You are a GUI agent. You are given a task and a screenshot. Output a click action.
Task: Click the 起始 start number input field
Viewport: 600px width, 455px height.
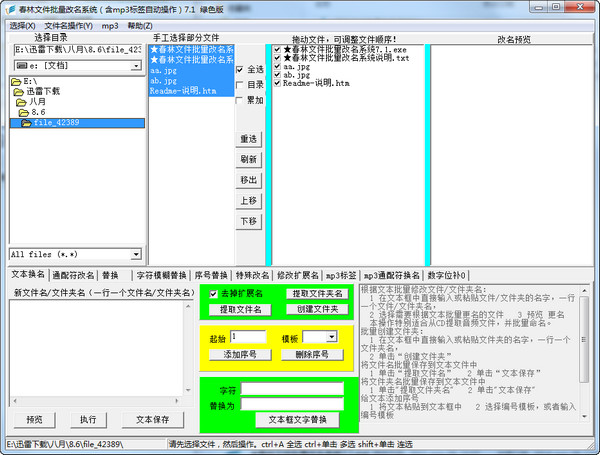(247, 338)
